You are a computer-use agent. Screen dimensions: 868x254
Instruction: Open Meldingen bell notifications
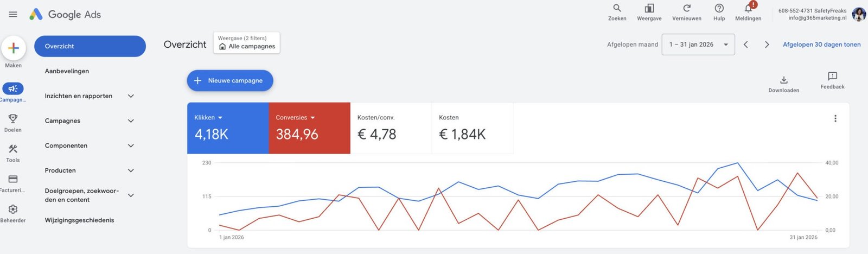pos(748,8)
